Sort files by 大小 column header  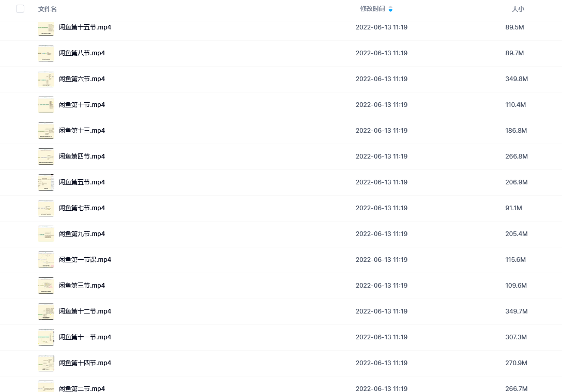point(518,9)
